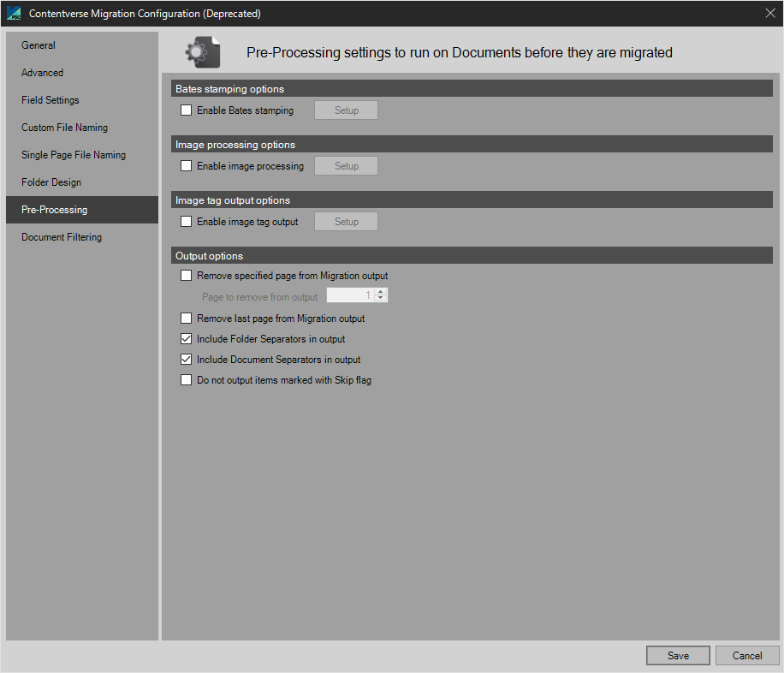Click the Pre-Processing settings heading text
The height and width of the screenshot is (673, 784).
pos(460,52)
